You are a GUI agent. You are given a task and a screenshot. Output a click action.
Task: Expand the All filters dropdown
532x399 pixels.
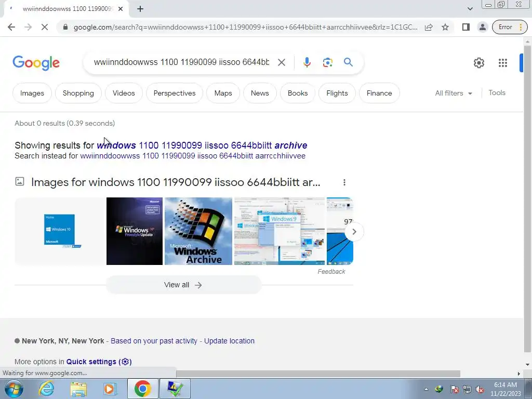[x=454, y=93]
